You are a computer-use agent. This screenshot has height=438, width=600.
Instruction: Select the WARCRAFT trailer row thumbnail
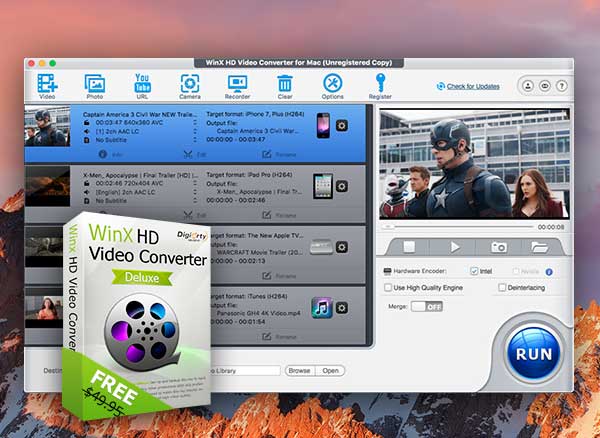click(x=44, y=247)
